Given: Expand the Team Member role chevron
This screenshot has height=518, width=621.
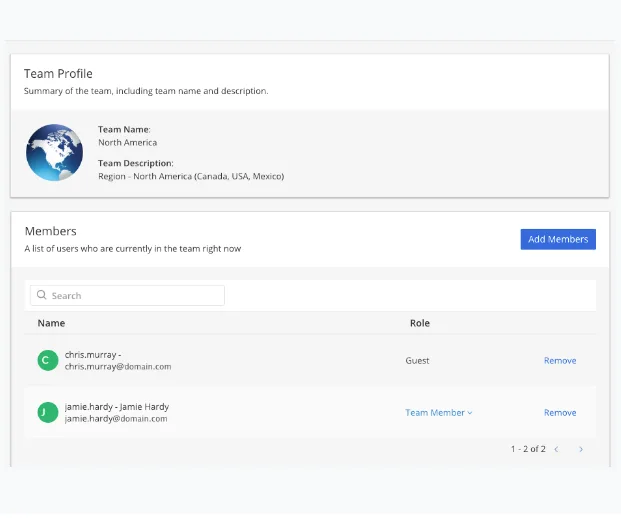Looking at the screenshot, I should click(470, 413).
